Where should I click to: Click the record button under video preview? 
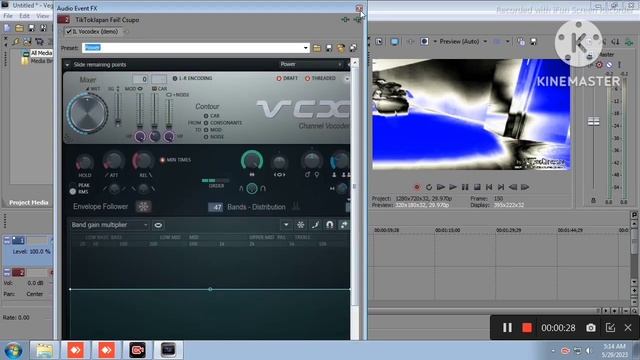coord(417,187)
